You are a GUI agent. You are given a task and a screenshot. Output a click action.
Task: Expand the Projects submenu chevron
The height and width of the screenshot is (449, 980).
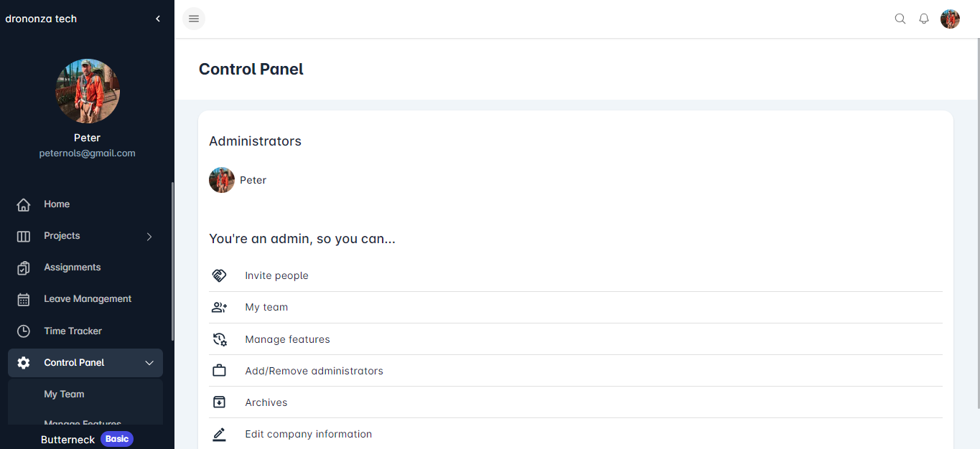tap(149, 236)
